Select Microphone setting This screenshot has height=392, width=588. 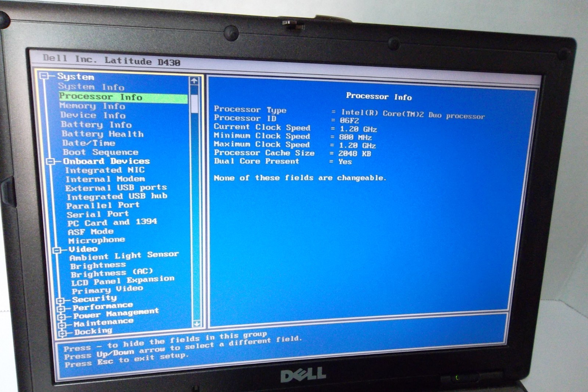click(x=97, y=240)
